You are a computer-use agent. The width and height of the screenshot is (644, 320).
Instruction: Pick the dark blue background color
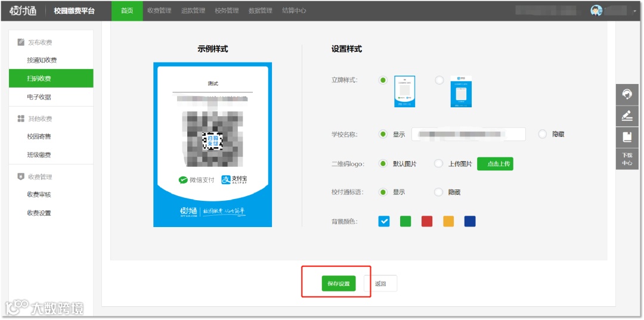pyautogui.click(x=470, y=222)
